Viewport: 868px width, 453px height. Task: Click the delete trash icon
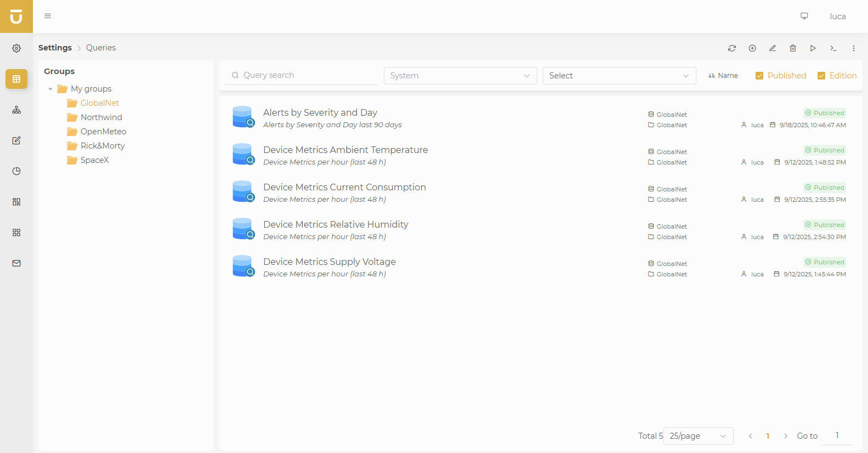click(793, 48)
